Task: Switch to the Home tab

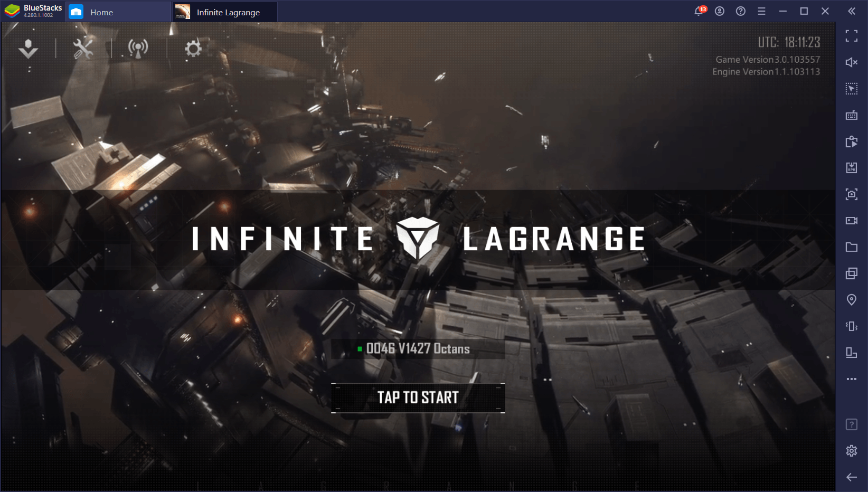Action: click(x=118, y=12)
